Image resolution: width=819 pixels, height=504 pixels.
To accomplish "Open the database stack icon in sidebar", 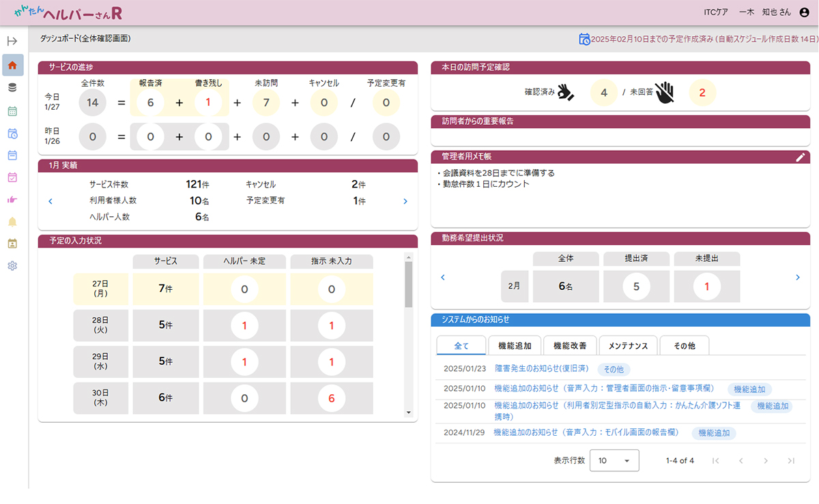I will tap(12, 87).
